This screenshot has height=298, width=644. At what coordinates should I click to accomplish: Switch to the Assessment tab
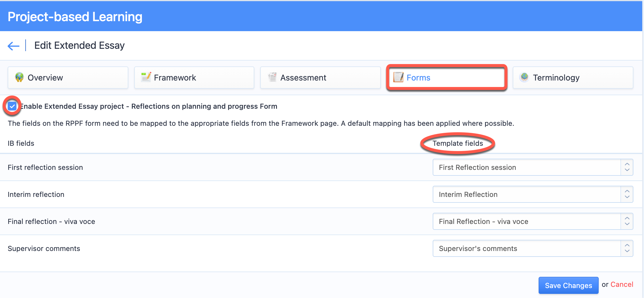tap(321, 78)
